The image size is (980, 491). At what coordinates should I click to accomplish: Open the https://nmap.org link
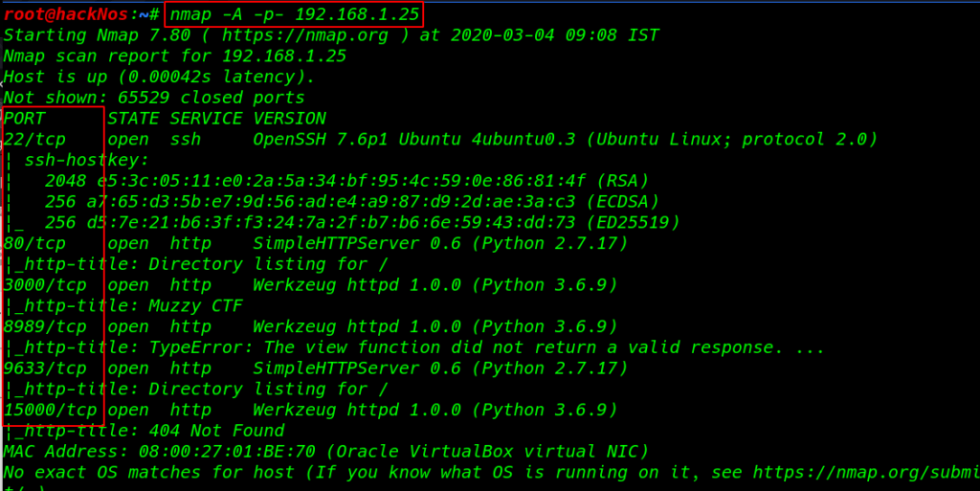pyautogui.click(x=305, y=35)
